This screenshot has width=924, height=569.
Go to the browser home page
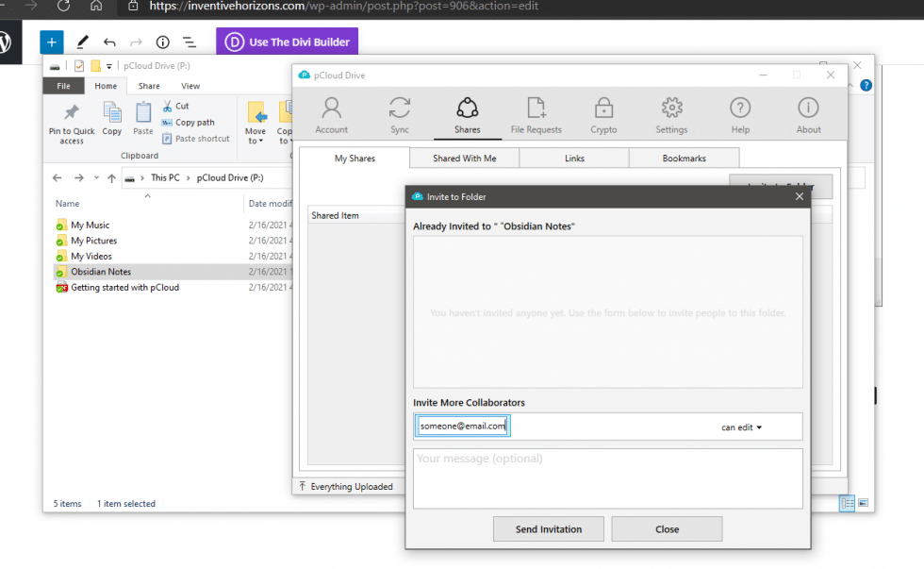pyautogui.click(x=96, y=6)
